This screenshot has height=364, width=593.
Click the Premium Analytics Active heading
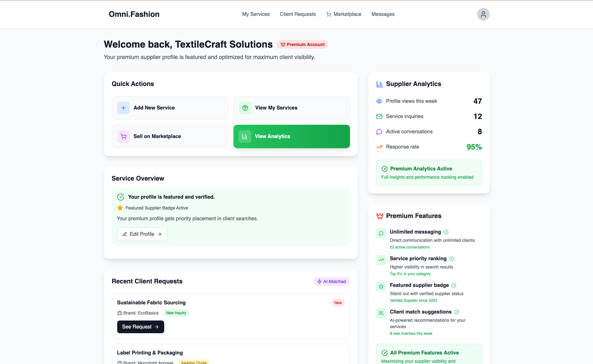(x=421, y=169)
